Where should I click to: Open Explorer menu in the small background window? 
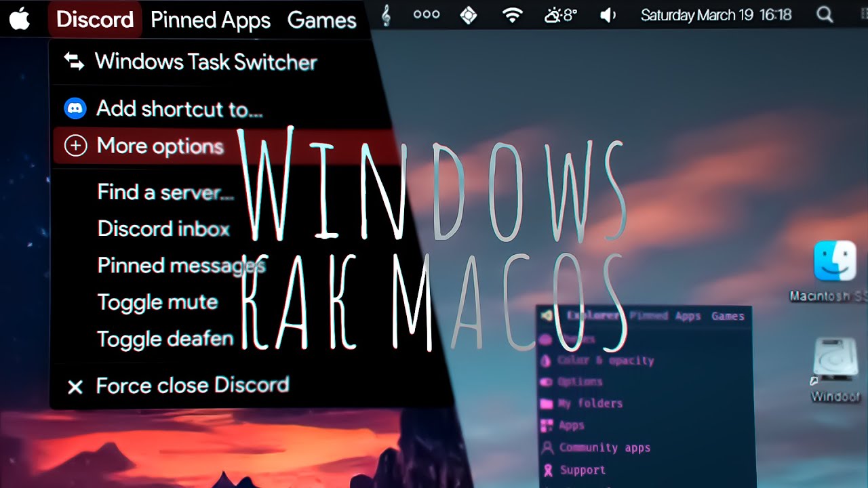(x=593, y=315)
